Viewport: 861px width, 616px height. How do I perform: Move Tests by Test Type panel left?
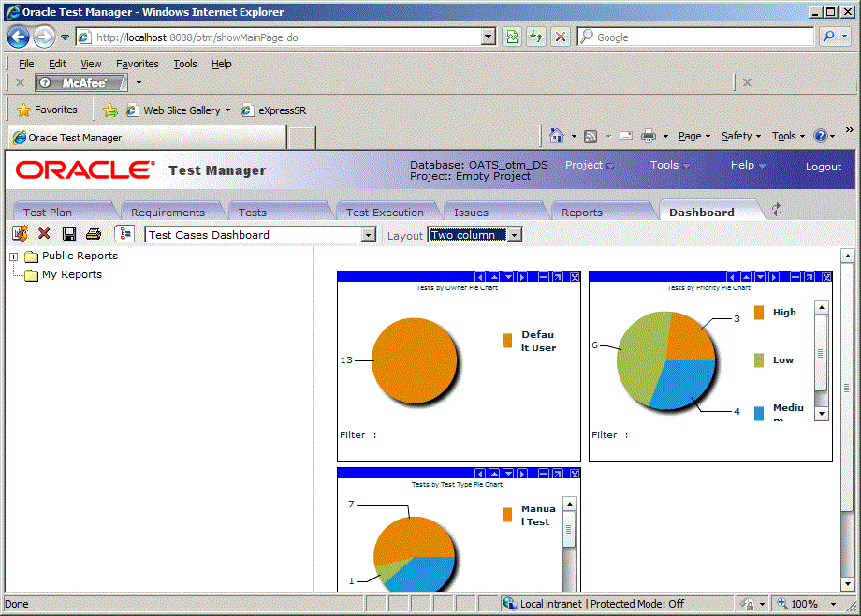pos(480,474)
